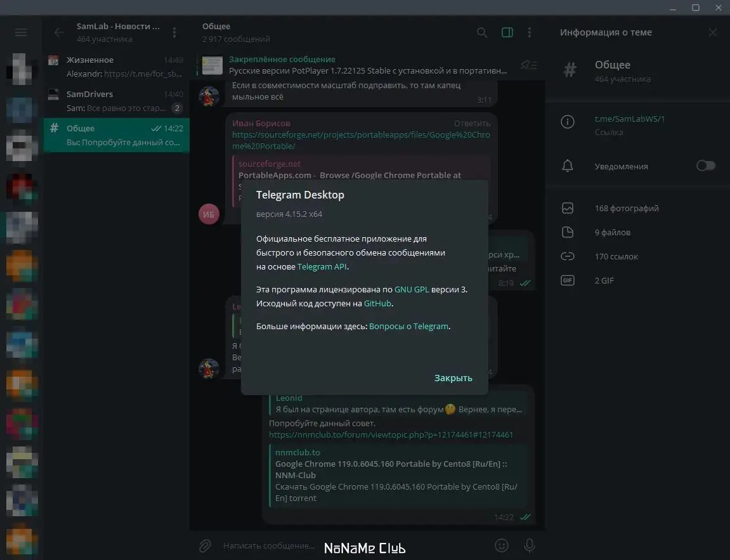Click the pinned message thumbnail
Screen dimensions: 730x560
click(x=212, y=65)
